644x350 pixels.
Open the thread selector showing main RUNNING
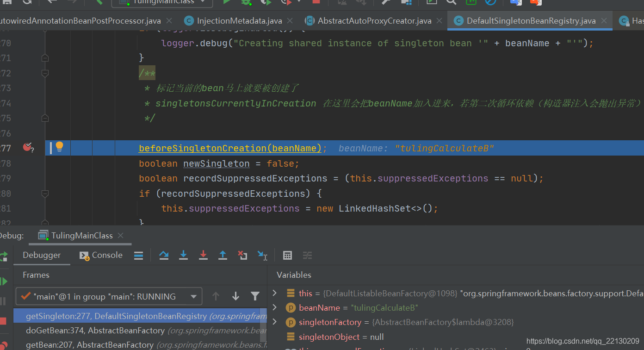pos(109,297)
